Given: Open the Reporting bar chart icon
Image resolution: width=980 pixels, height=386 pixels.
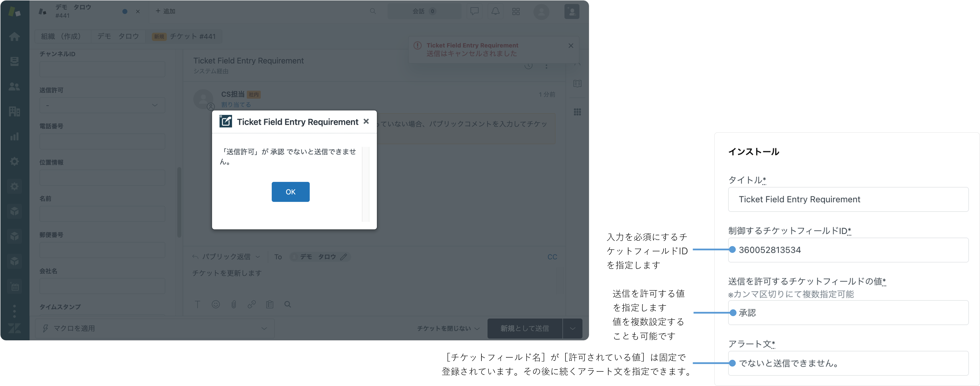Looking at the screenshot, I should click(15, 136).
